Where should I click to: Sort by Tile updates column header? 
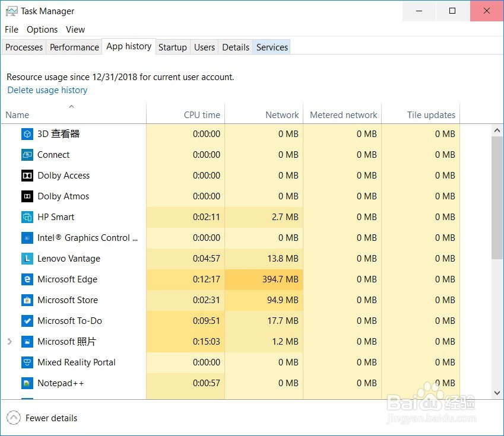coord(421,113)
